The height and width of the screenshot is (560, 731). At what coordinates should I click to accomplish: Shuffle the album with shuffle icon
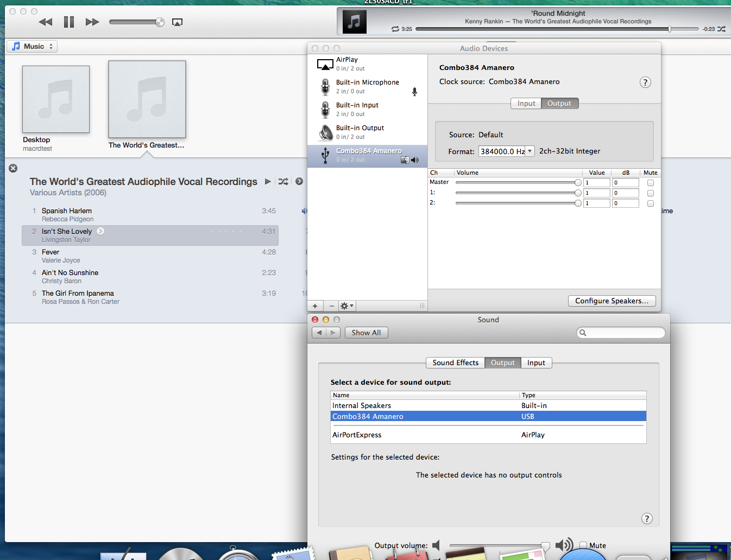tap(283, 181)
